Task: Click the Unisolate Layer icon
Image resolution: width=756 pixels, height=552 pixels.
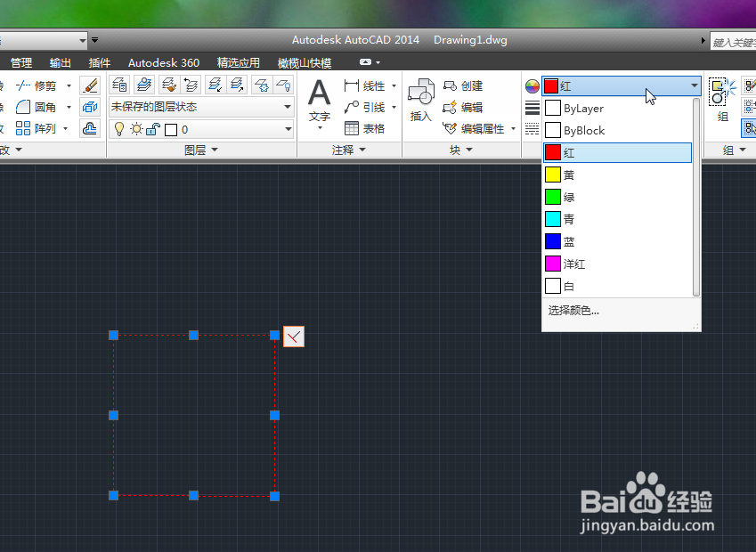Action: (x=237, y=85)
